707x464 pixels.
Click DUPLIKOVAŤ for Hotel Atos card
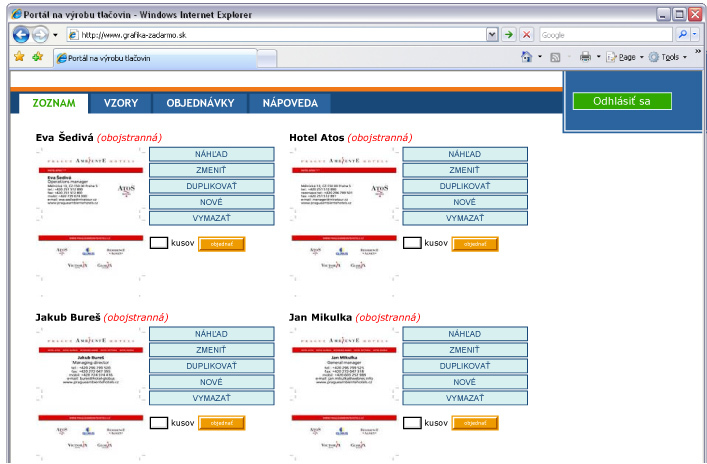tap(465, 186)
